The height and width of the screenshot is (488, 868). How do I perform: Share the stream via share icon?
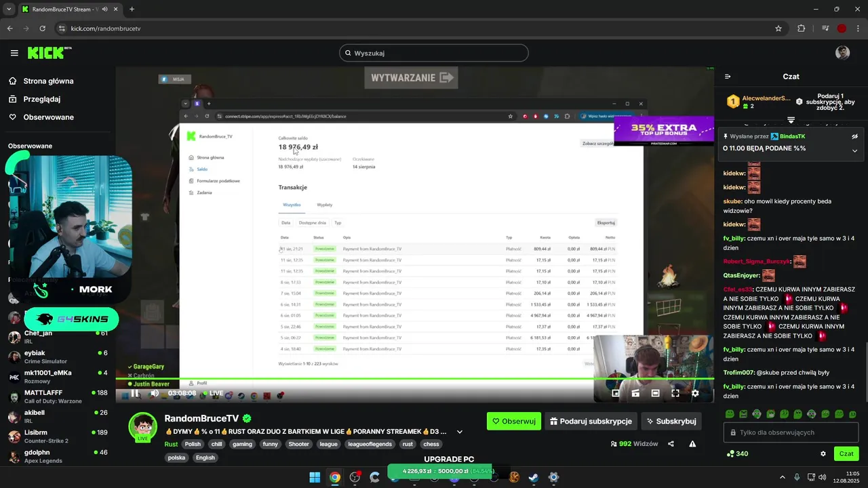click(x=671, y=444)
